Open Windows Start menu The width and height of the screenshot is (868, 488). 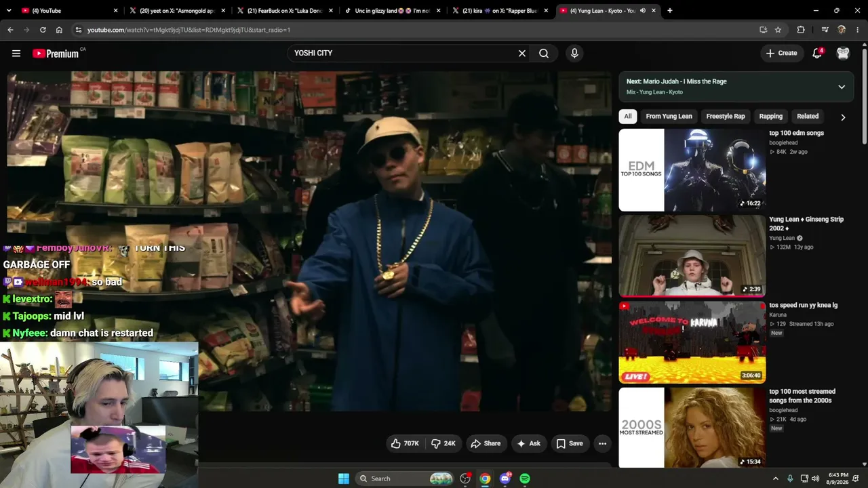click(x=344, y=479)
